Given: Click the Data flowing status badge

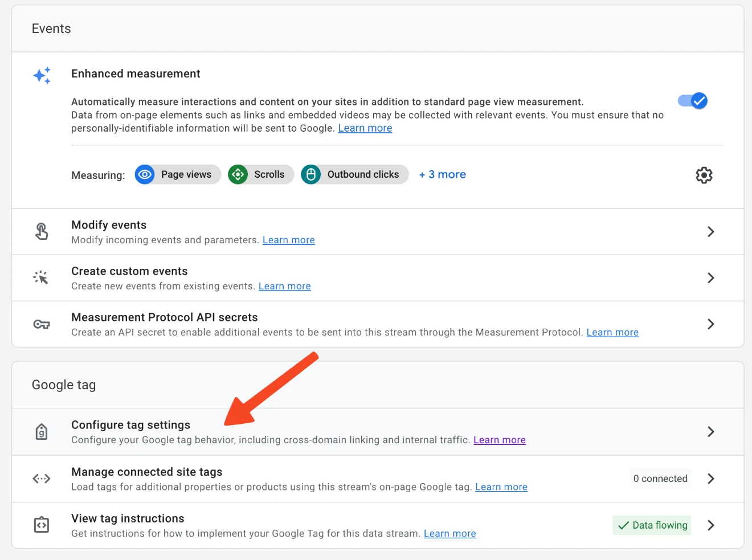Looking at the screenshot, I should pos(652,525).
